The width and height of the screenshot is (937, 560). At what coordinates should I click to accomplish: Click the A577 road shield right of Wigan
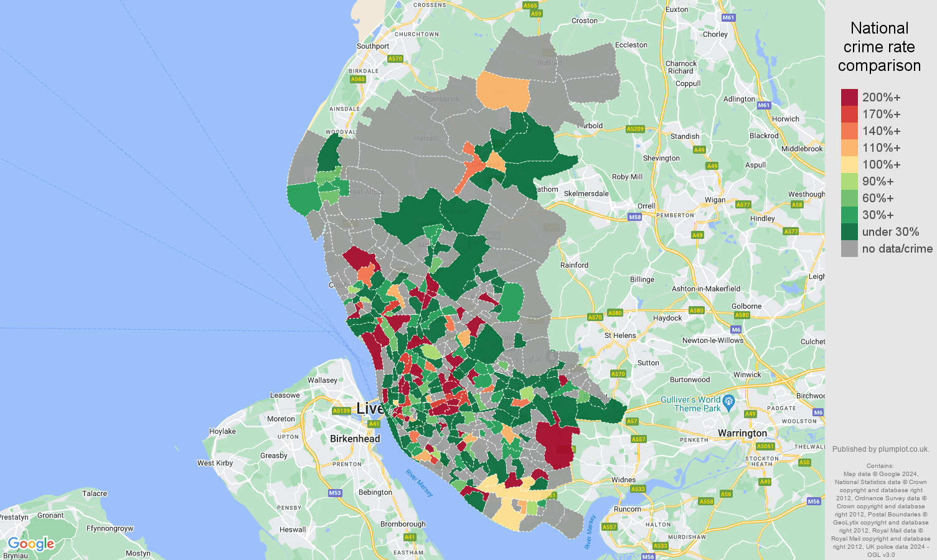[x=743, y=205]
